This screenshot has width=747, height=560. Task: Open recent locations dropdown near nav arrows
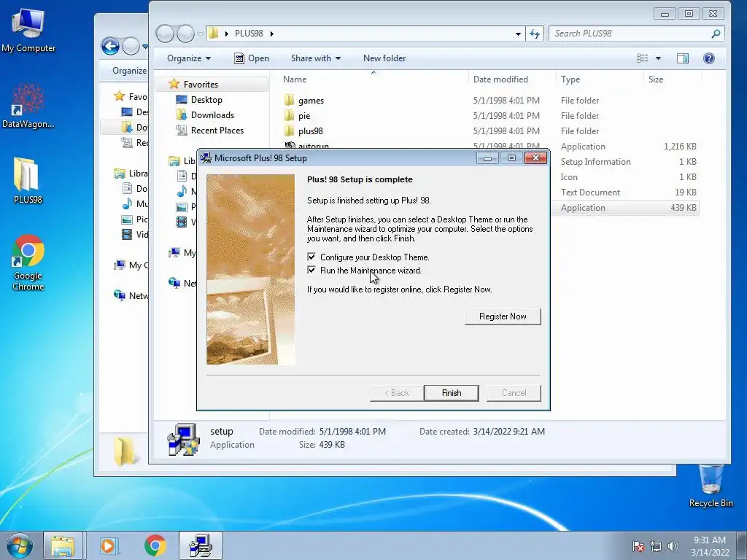[x=200, y=34]
